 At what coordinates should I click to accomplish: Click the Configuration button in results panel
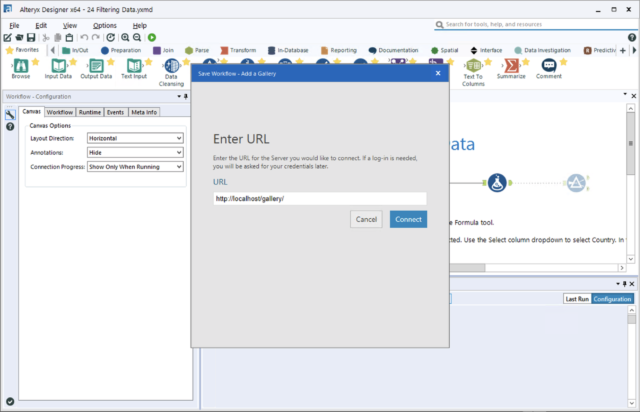(x=612, y=299)
